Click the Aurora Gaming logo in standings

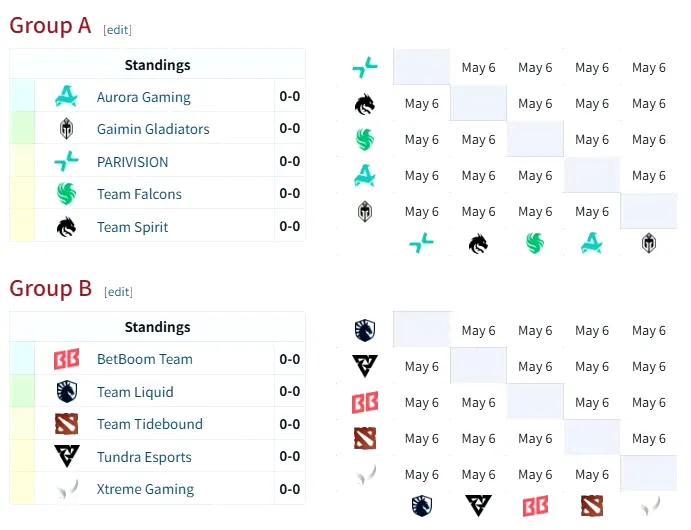67,96
